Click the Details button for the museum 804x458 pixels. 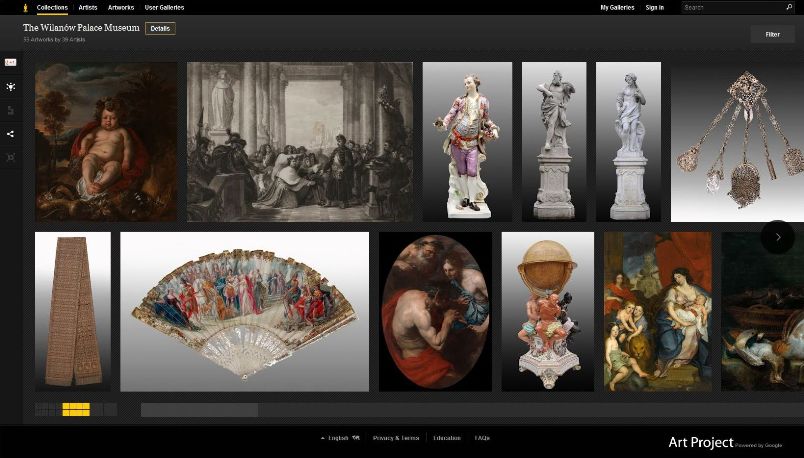click(x=160, y=29)
